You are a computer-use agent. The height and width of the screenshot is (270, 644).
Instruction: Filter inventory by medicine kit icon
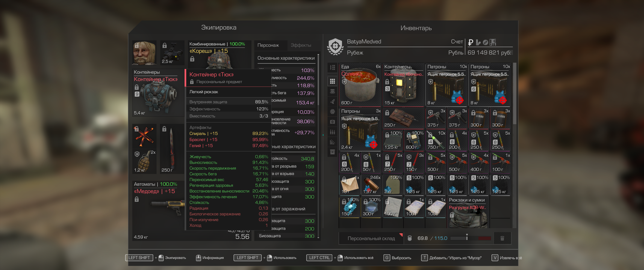coord(332,122)
